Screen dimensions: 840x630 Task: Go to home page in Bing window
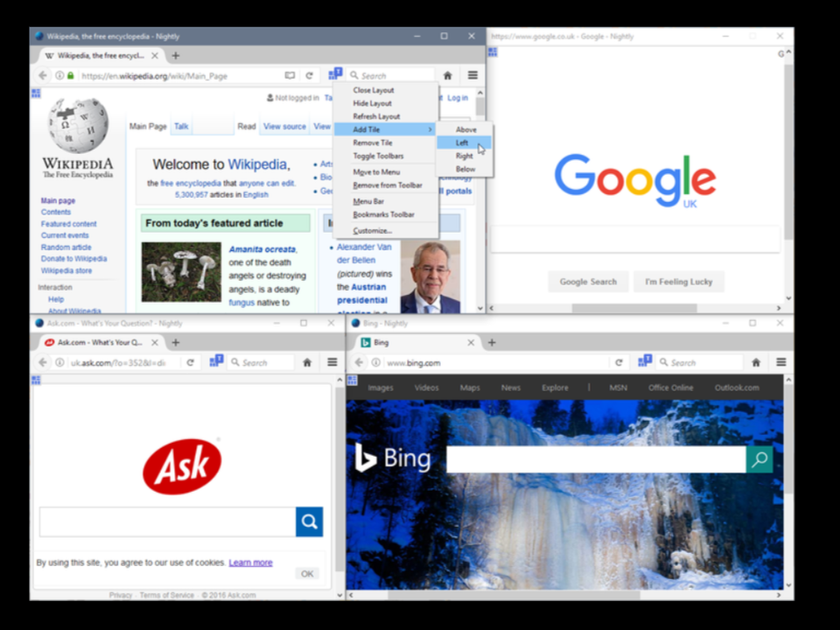(756, 362)
